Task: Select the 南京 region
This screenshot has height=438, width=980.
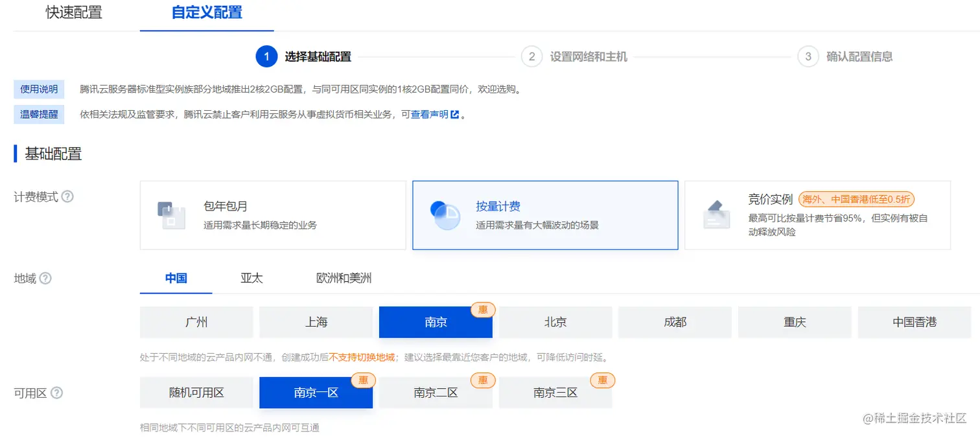Action: (x=436, y=322)
